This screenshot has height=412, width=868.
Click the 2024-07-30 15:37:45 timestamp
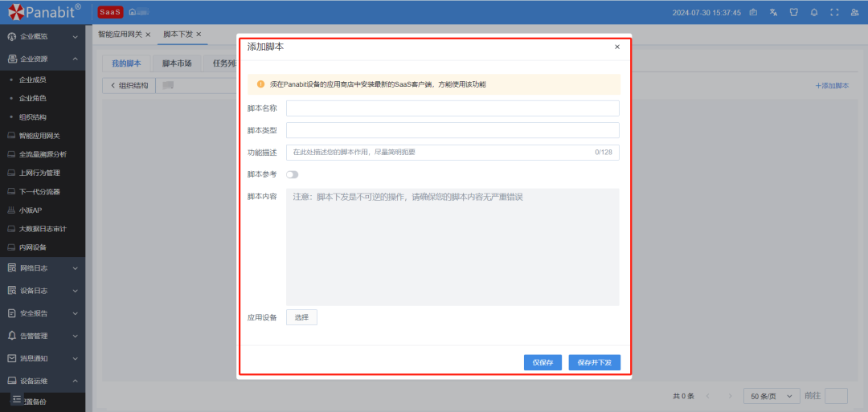[x=706, y=12]
